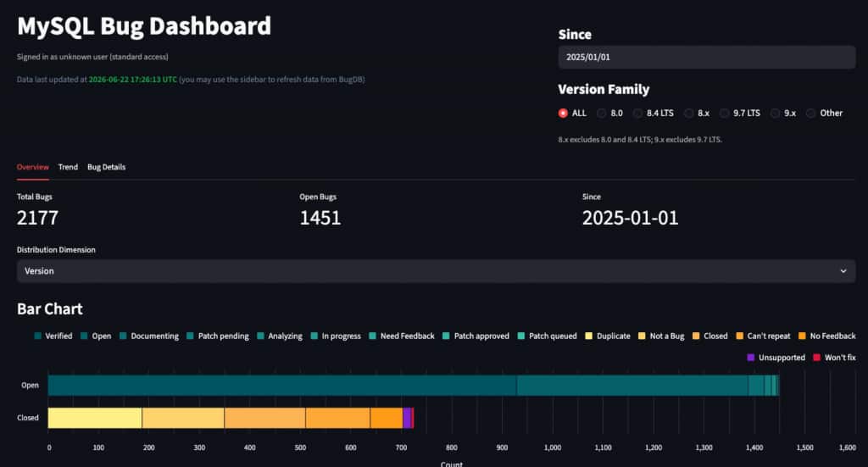This screenshot has width=868, height=467.
Task: Toggle Won't fix legend entry
Action: click(x=834, y=358)
